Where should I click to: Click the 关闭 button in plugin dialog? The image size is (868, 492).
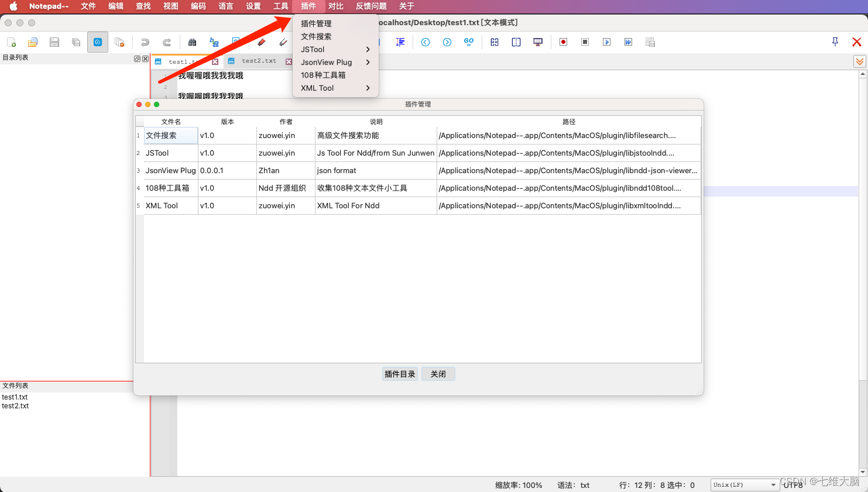(x=438, y=374)
